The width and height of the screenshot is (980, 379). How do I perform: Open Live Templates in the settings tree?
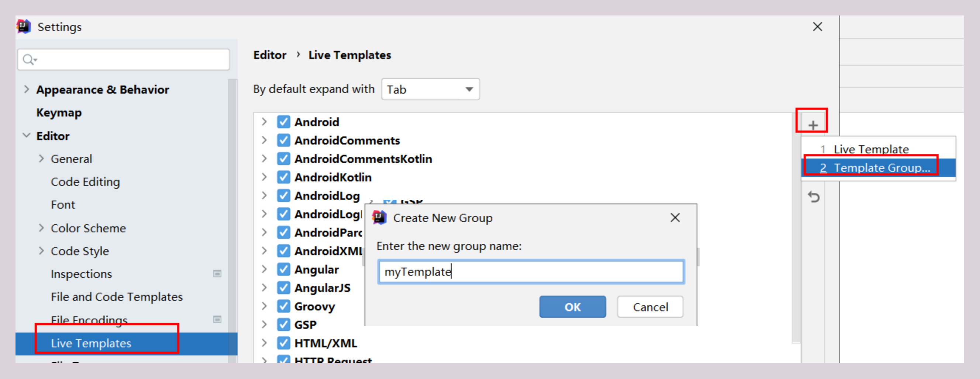(x=91, y=343)
